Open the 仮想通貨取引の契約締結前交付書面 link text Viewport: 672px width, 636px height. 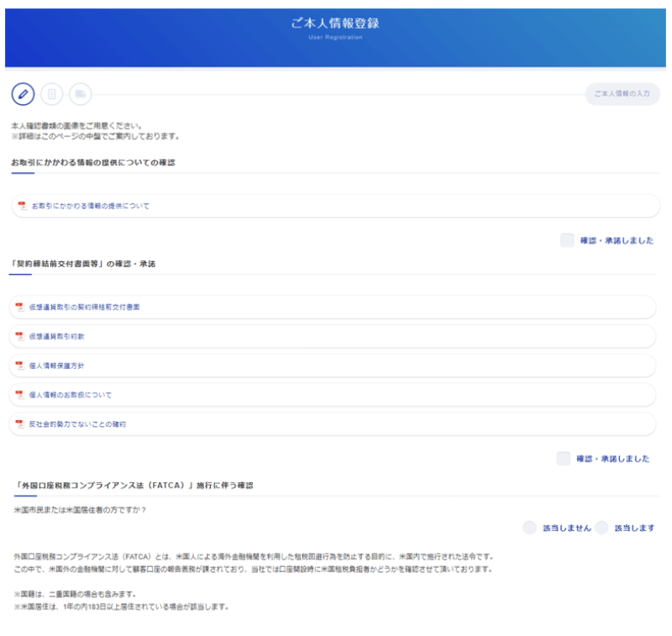coord(84,307)
